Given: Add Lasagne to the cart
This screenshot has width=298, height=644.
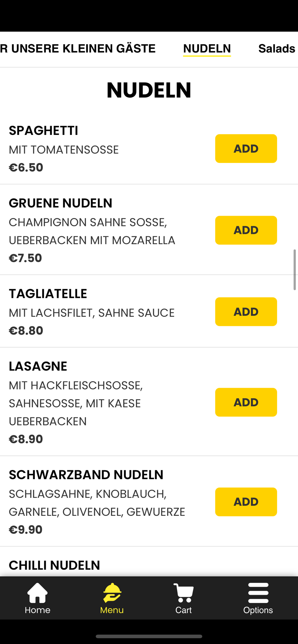Looking at the screenshot, I should coord(246,402).
